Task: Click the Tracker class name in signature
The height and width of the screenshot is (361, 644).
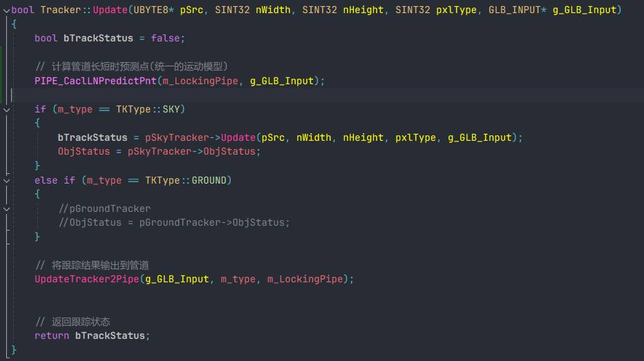Action: coord(60,10)
